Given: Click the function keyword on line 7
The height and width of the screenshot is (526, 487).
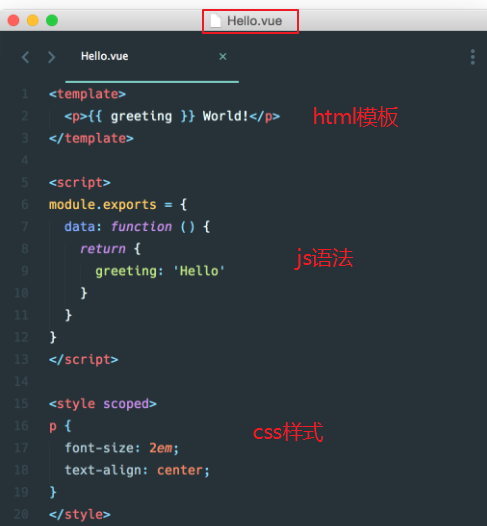Looking at the screenshot, I should click(141, 227).
